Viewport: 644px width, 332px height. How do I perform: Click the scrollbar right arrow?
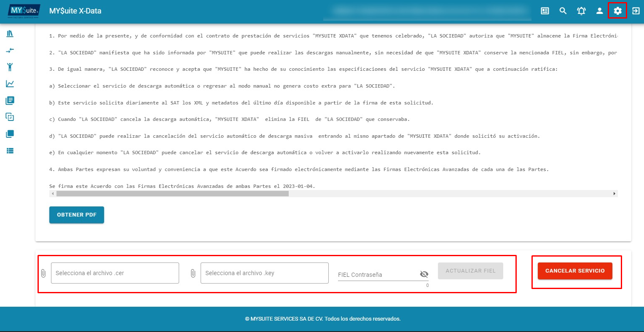[x=614, y=194]
